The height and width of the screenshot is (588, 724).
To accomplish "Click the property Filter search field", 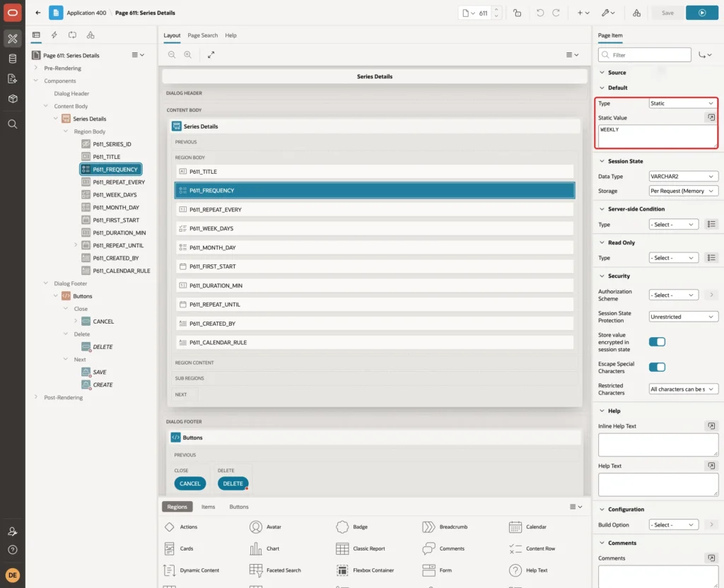I will (645, 55).
